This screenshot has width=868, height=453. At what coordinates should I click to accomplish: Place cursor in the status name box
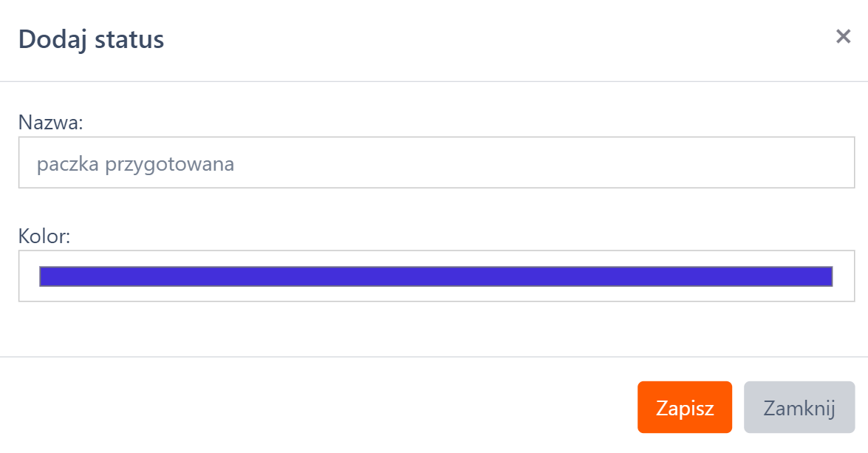coord(436,163)
